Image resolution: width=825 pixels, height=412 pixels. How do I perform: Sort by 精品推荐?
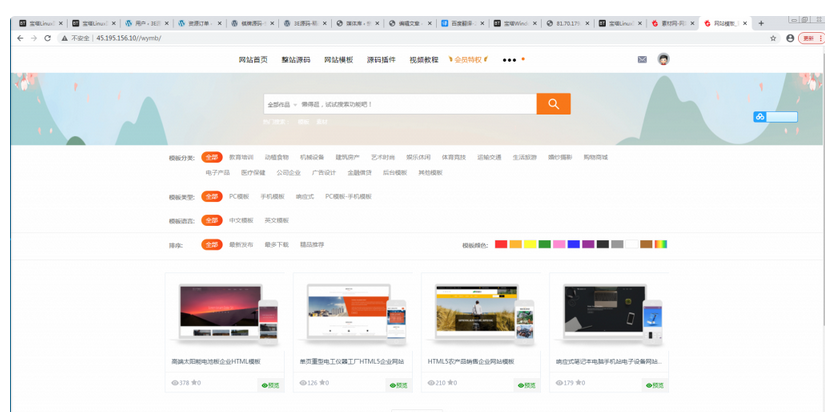tap(312, 245)
